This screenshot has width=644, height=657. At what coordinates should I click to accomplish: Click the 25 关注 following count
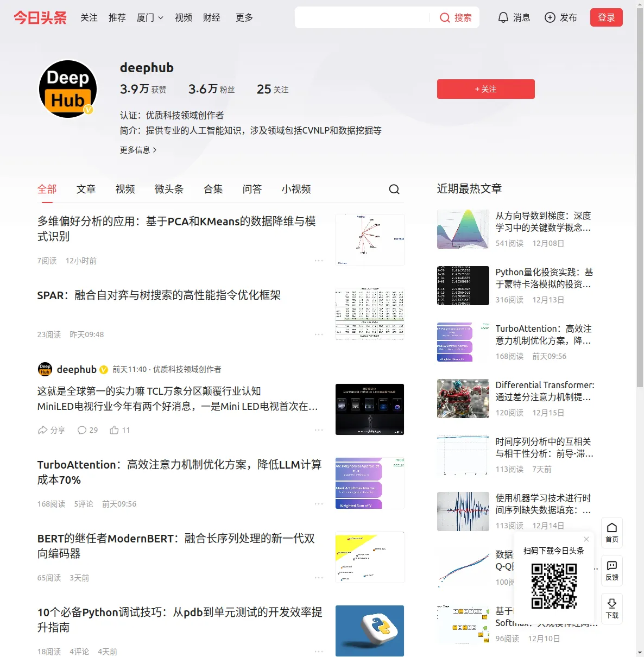[273, 89]
